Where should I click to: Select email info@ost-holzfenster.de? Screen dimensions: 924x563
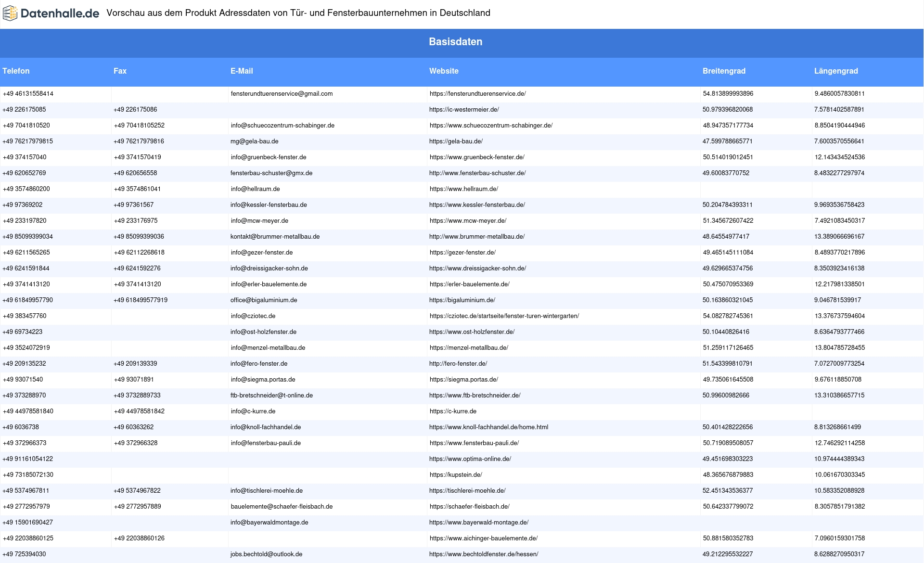click(x=263, y=332)
